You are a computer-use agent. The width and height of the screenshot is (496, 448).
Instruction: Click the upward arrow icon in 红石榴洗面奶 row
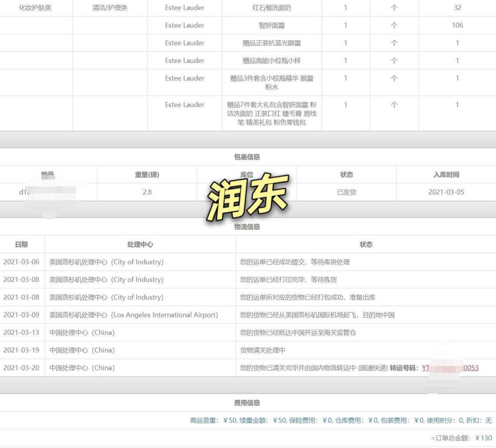tap(394, 7)
